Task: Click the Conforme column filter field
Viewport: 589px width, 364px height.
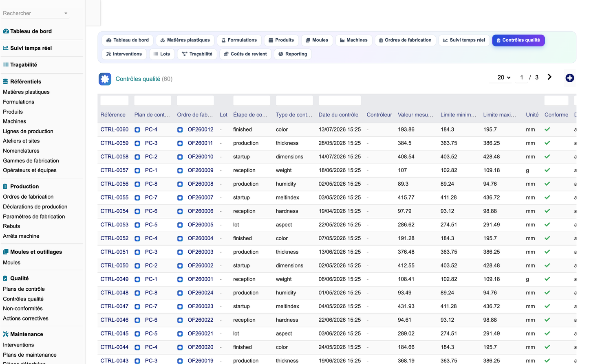Action: click(556, 101)
